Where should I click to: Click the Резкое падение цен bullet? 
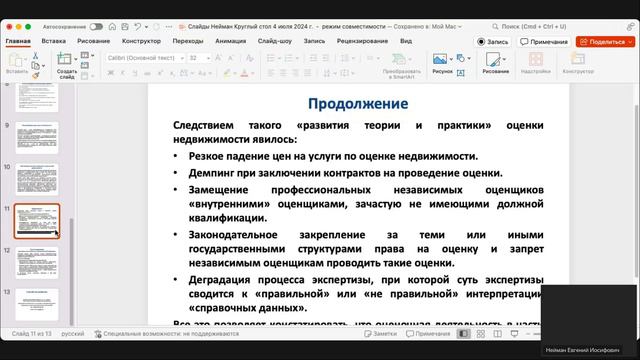tap(333, 156)
